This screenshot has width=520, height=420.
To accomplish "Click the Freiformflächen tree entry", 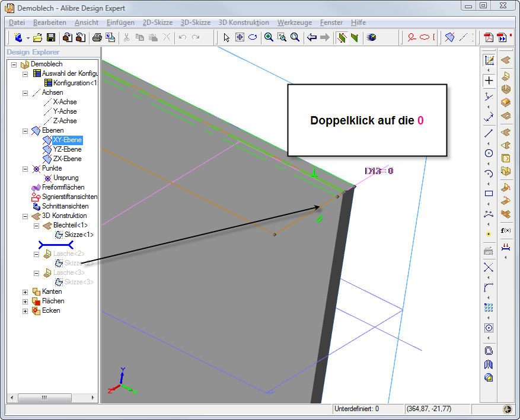I will pyautogui.click(x=63, y=187).
